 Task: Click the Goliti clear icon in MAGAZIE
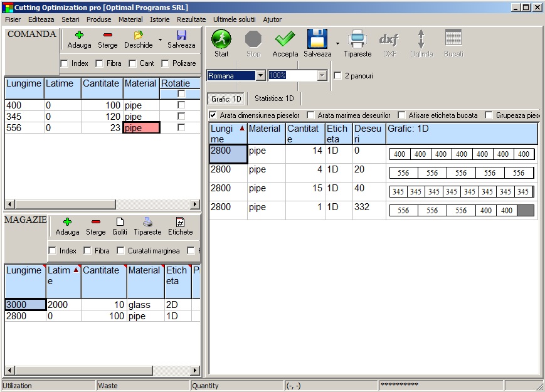(x=120, y=222)
